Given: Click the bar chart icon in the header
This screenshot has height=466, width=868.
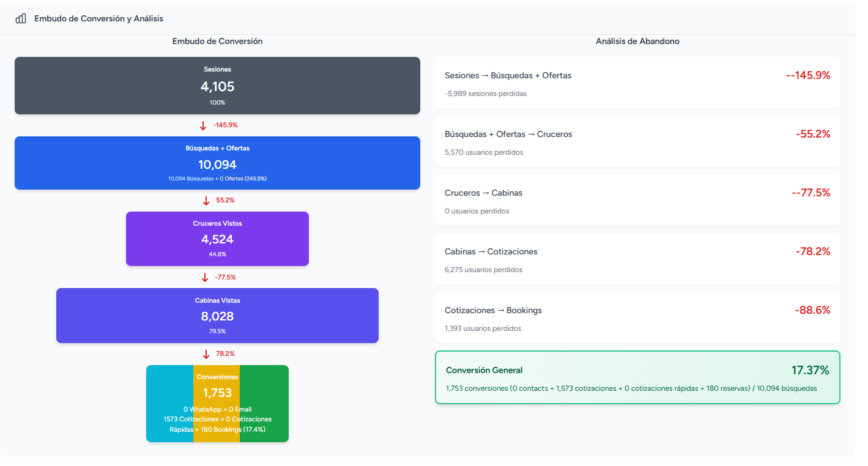Looking at the screenshot, I should click(x=20, y=18).
